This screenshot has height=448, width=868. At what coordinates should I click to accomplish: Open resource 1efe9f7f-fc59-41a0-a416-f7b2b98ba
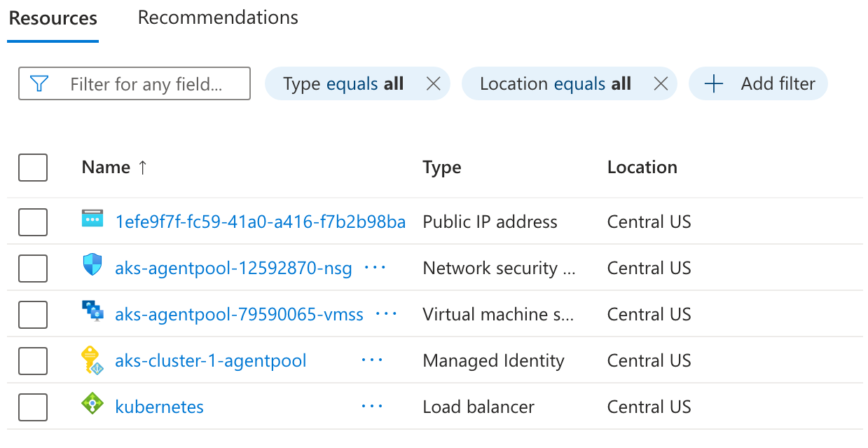(x=261, y=222)
